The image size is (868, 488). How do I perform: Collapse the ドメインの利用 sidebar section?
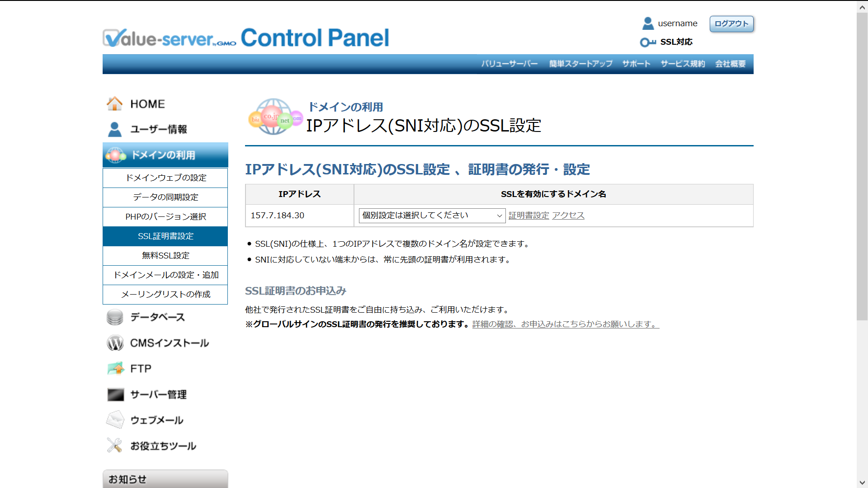pos(165,155)
